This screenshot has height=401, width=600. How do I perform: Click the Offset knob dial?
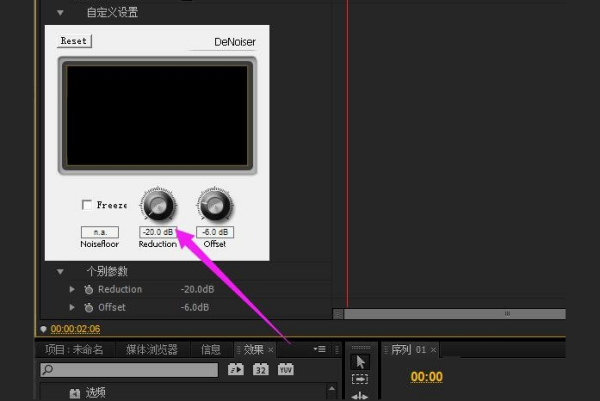[x=215, y=206]
